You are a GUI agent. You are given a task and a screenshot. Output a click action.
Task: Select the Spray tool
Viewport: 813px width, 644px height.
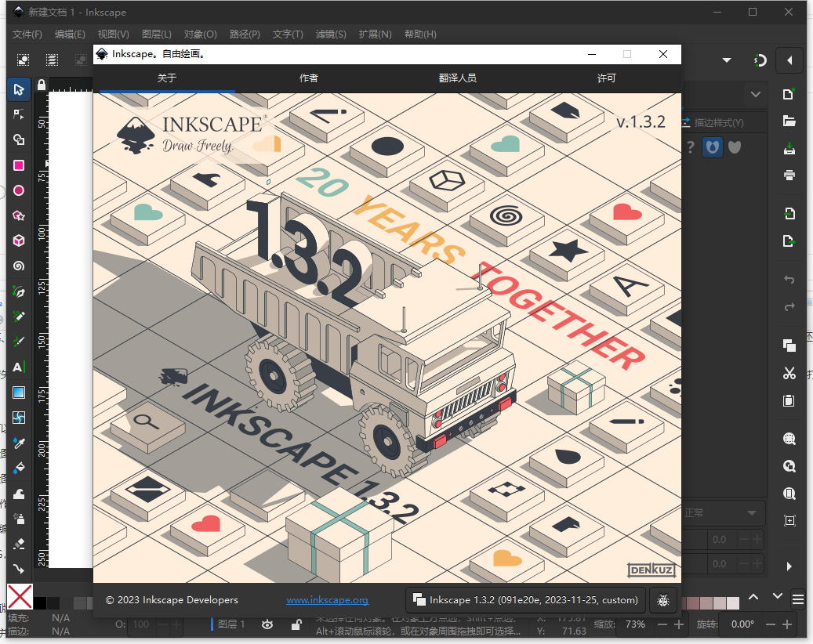19,519
